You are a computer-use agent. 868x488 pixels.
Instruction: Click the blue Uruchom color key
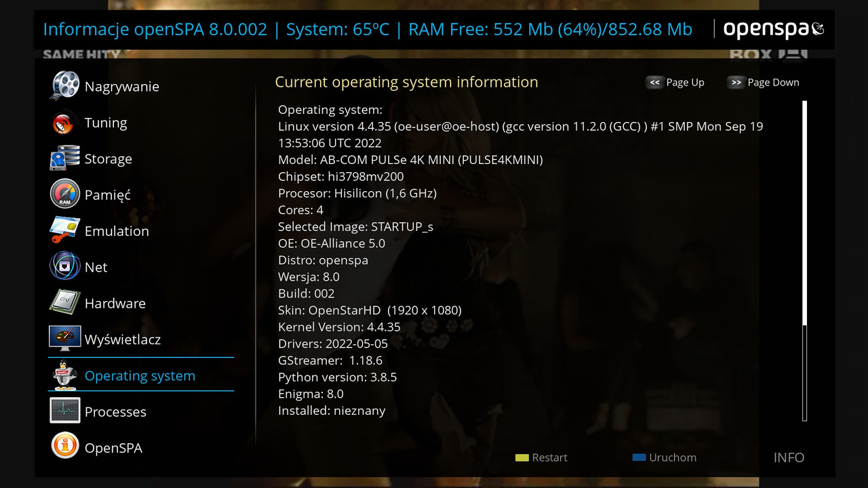point(638,457)
